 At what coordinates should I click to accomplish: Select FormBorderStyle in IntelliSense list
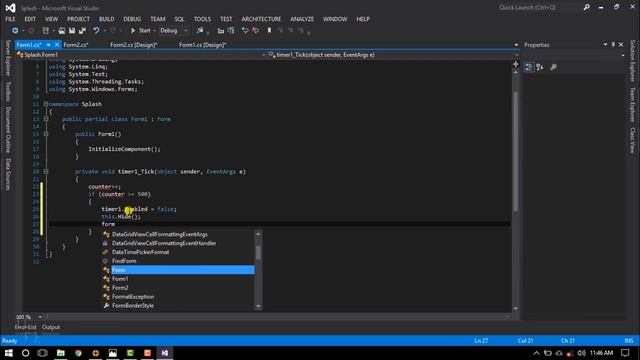[178, 306]
